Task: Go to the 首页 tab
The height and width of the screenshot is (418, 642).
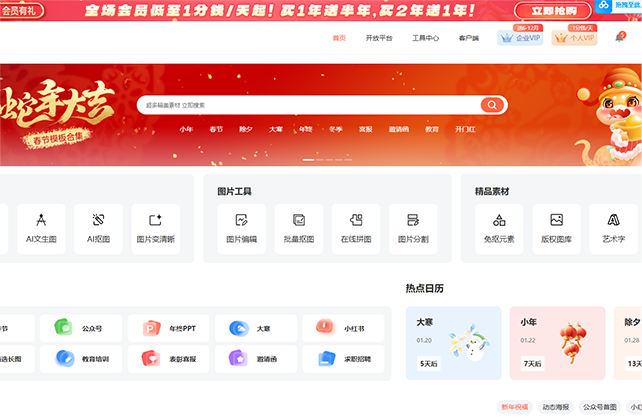Action: click(339, 38)
